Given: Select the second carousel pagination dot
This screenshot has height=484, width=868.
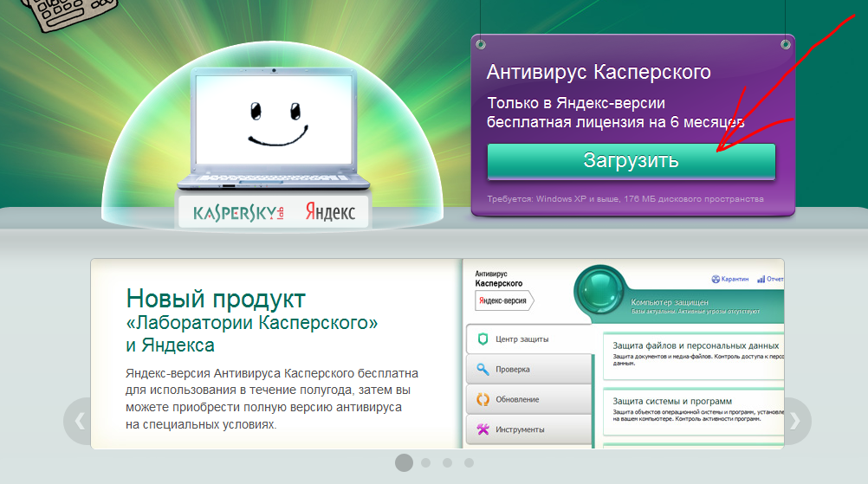Looking at the screenshot, I should [425, 462].
